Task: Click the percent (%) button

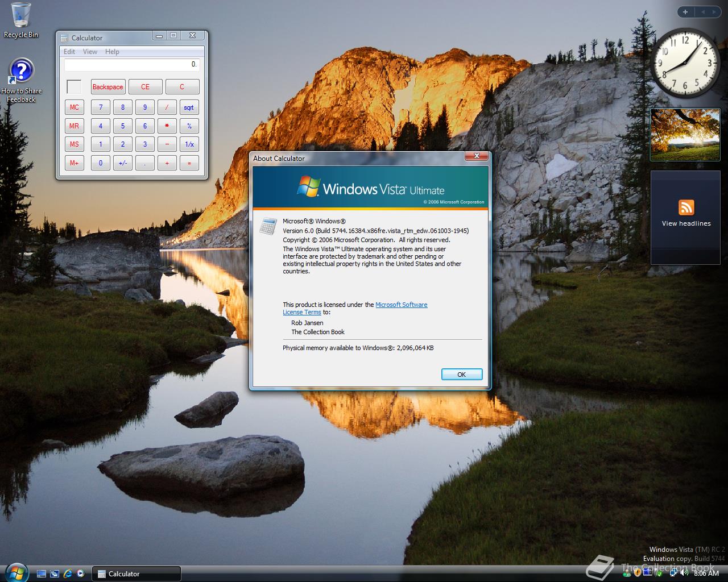Action: (189, 126)
